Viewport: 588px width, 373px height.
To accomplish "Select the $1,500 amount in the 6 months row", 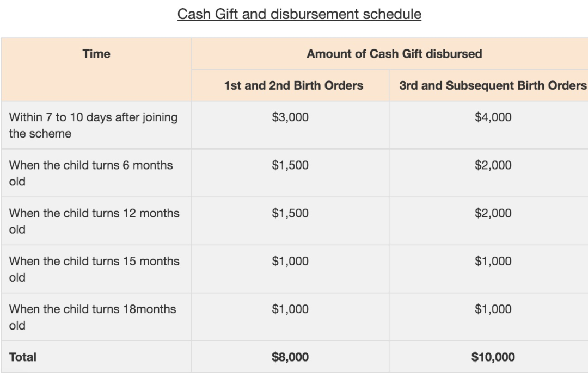I will pyautogui.click(x=290, y=165).
